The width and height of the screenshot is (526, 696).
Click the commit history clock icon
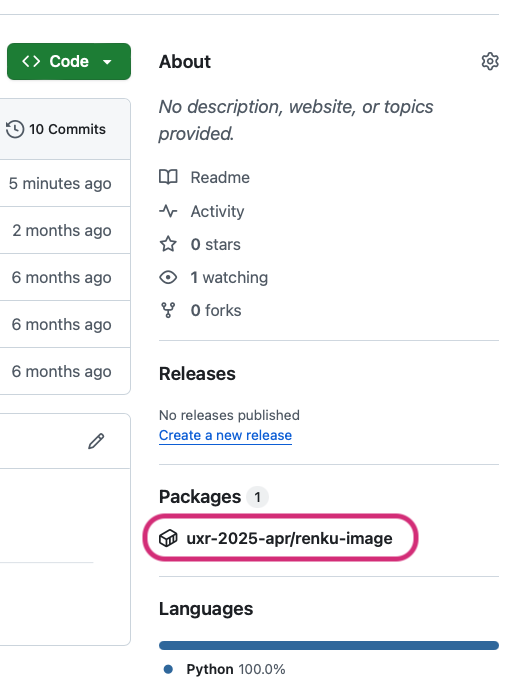(x=15, y=129)
